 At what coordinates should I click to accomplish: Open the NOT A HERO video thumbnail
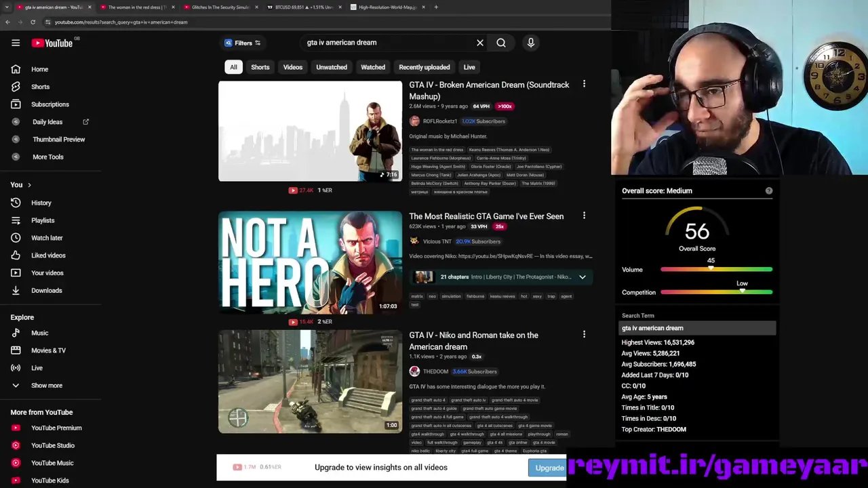[x=310, y=262]
